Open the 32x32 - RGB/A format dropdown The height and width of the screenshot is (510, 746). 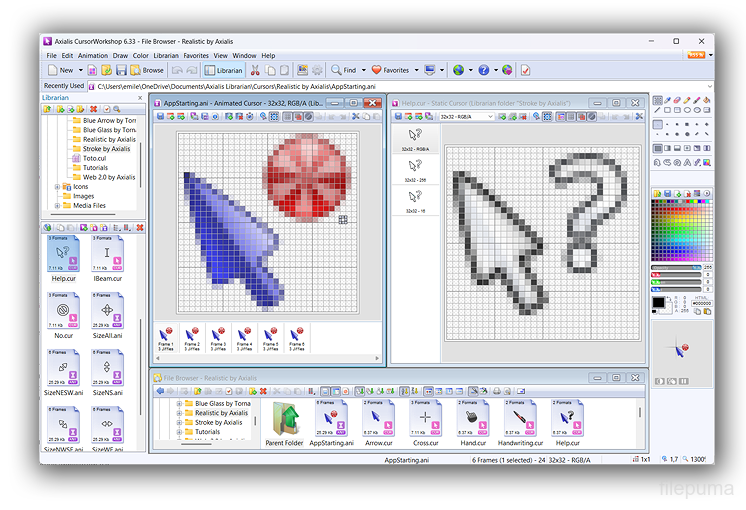coord(490,117)
